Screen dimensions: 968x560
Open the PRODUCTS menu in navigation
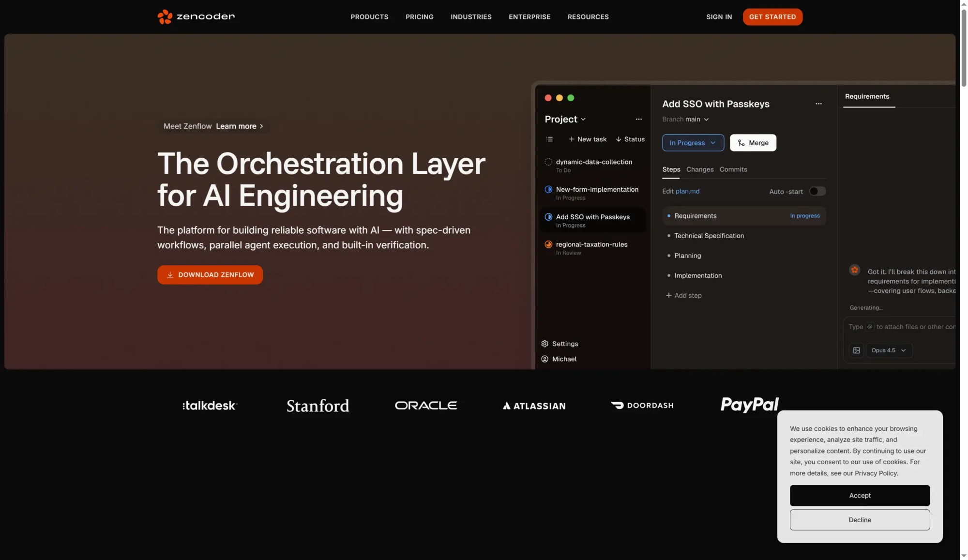coord(369,17)
